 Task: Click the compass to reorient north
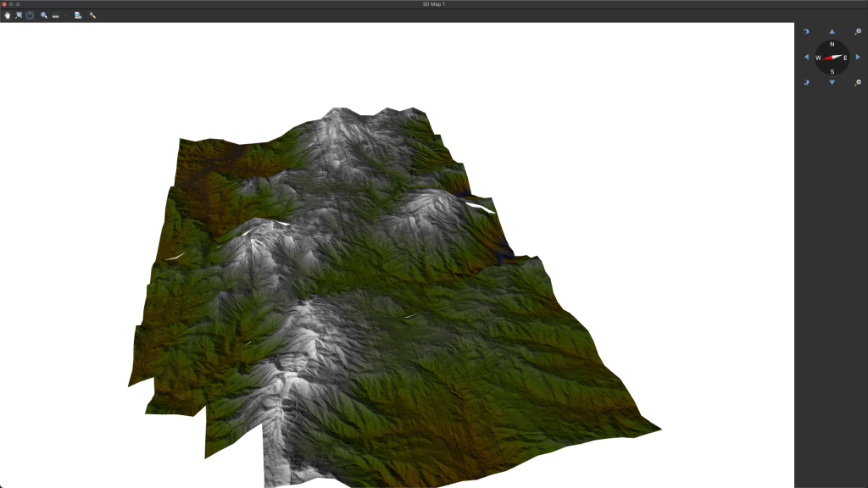(x=832, y=57)
